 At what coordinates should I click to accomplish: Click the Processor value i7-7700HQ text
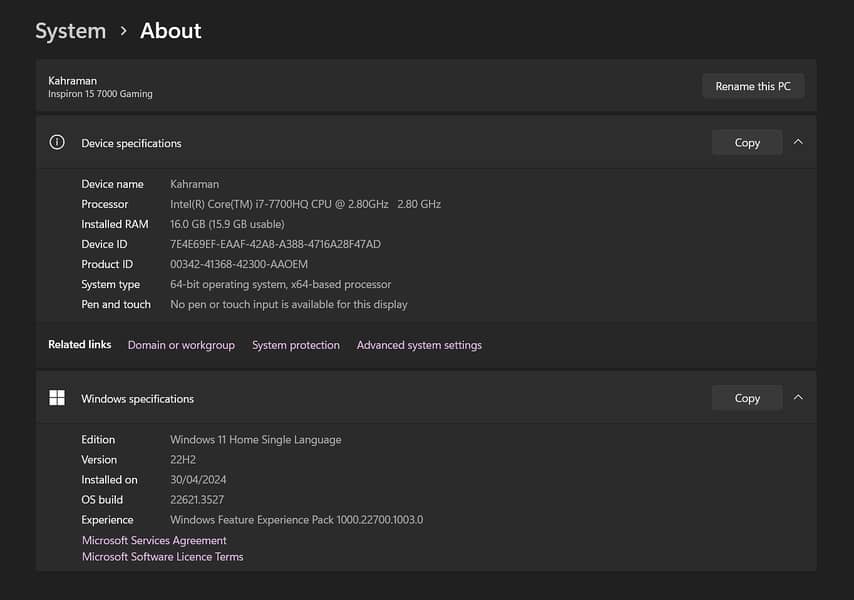click(x=305, y=204)
